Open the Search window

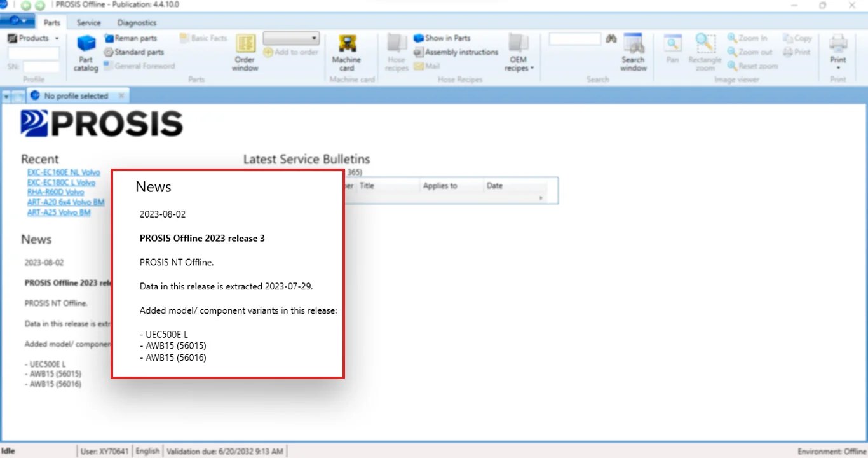(633, 53)
